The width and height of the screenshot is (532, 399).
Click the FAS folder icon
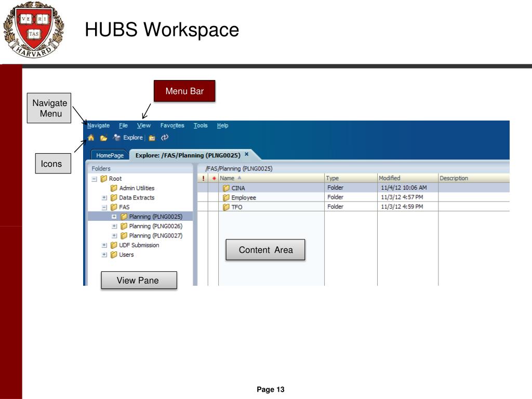114,207
